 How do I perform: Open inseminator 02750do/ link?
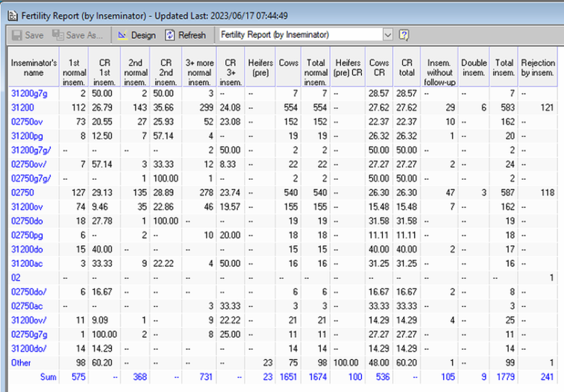tap(29, 291)
